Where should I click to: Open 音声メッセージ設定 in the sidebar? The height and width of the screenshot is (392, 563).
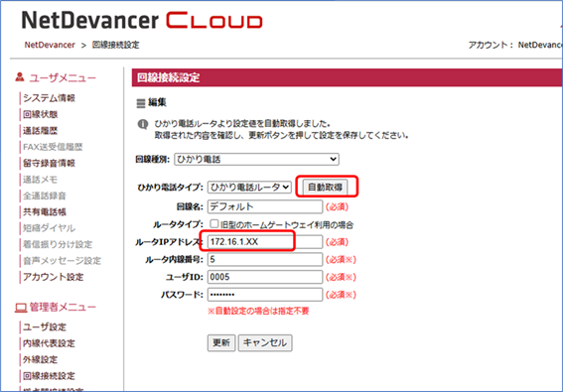click(62, 261)
